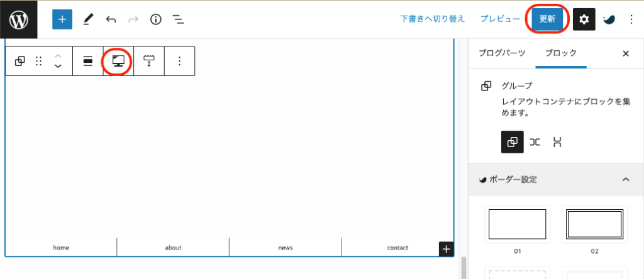644x279 pixels.
Task: Click the contact menu cell
Action: [397, 248]
